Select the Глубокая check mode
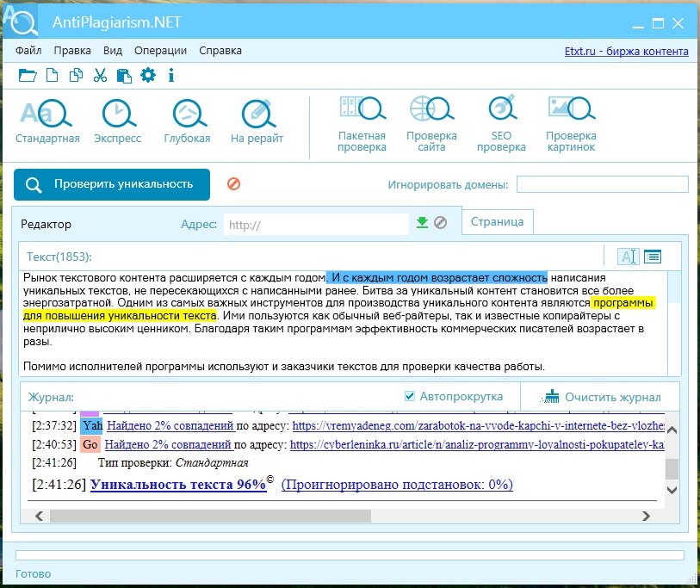The height and width of the screenshot is (588, 700). pyautogui.click(x=187, y=121)
